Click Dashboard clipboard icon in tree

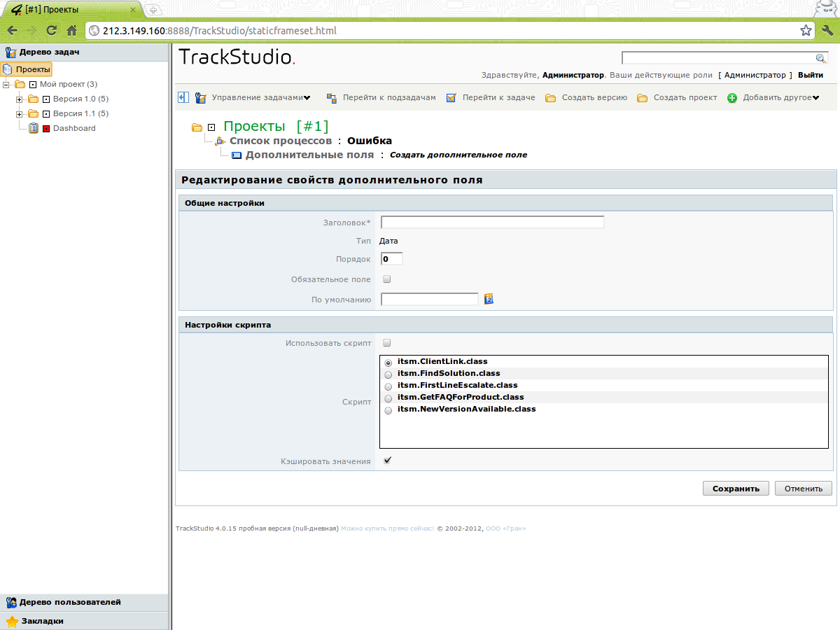click(33, 128)
